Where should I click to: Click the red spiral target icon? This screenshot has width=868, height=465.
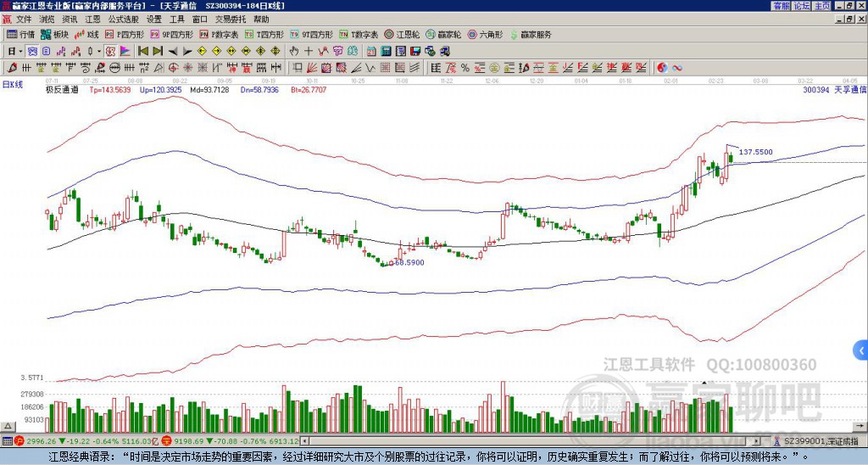[x=173, y=68]
